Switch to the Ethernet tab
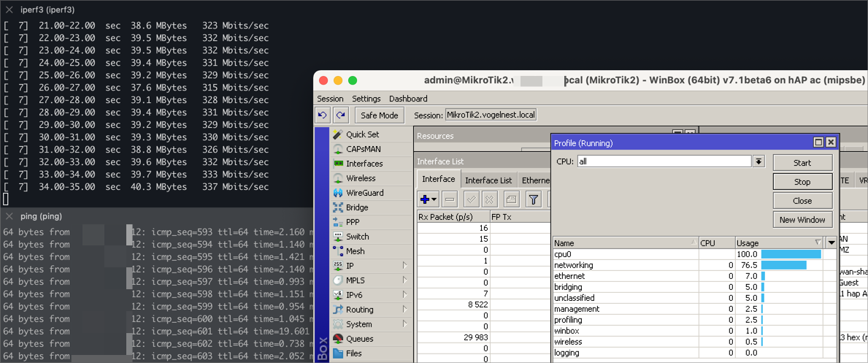This screenshot has width=868, height=363. 536,180
